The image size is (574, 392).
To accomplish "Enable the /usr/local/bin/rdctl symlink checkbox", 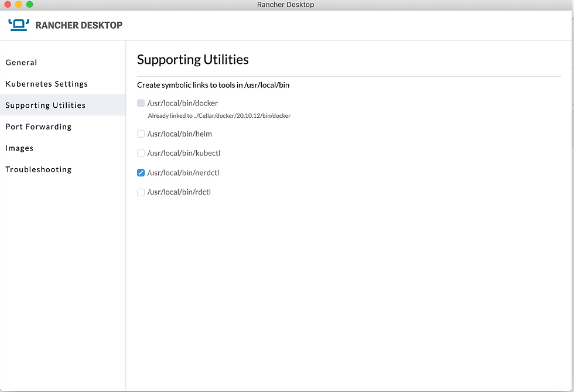I will tap(141, 192).
